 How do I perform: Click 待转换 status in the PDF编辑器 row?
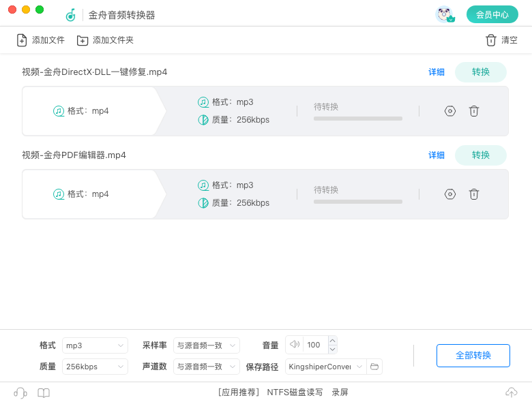326,190
